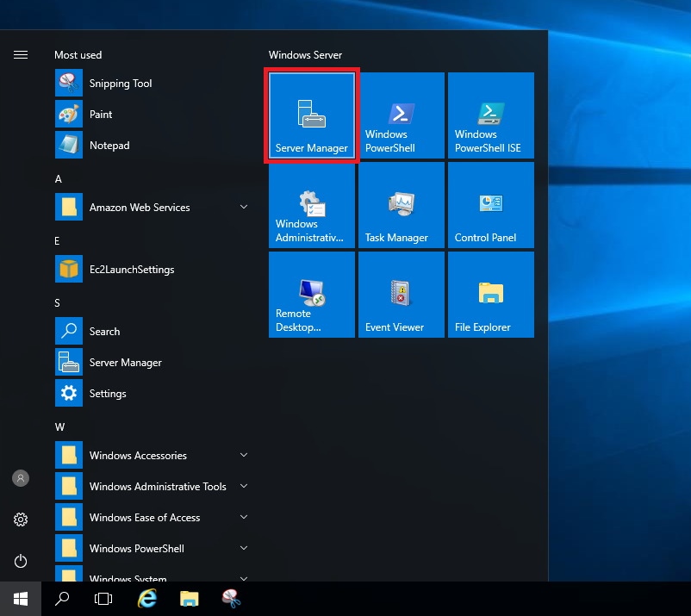Expand the Windows Ease of Access chevron
Viewport: 691px width, 616px height.
coord(244,517)
